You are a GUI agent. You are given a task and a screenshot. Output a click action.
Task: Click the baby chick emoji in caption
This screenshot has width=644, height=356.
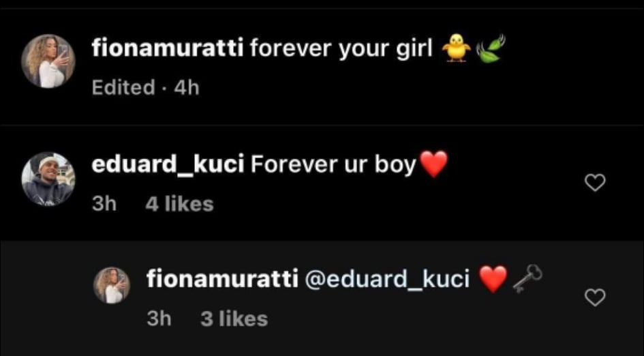pyautogui.click(x=457, y=48)
